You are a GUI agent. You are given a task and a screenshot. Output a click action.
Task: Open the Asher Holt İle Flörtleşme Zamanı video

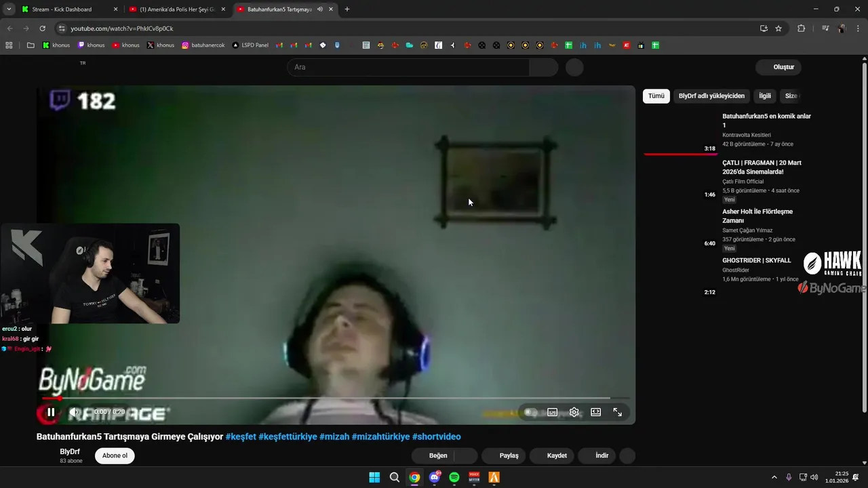point(757,216)
